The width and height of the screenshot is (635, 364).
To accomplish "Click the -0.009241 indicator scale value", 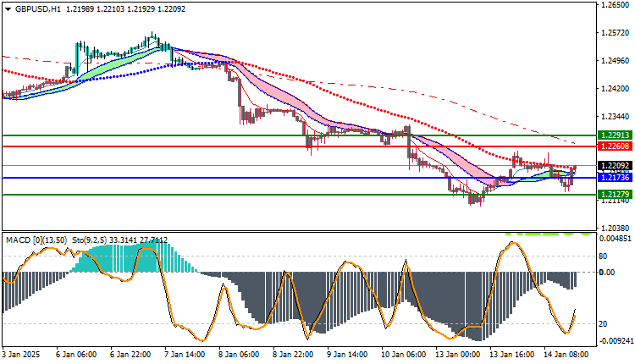I will point(616,341).
